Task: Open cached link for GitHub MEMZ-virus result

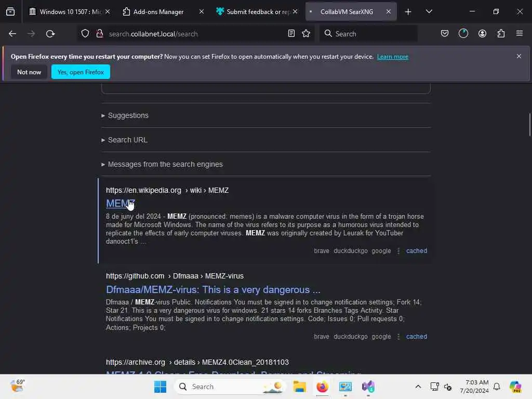Action: 416,337
